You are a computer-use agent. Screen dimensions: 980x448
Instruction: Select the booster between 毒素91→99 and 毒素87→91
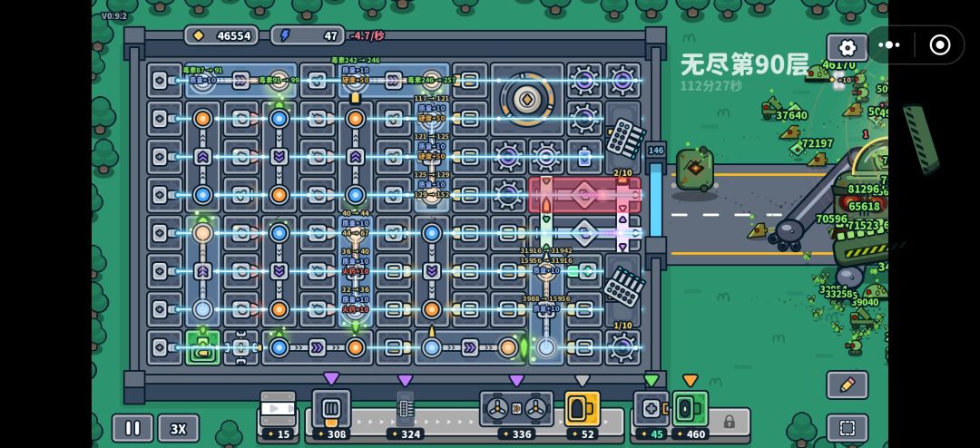240,80
